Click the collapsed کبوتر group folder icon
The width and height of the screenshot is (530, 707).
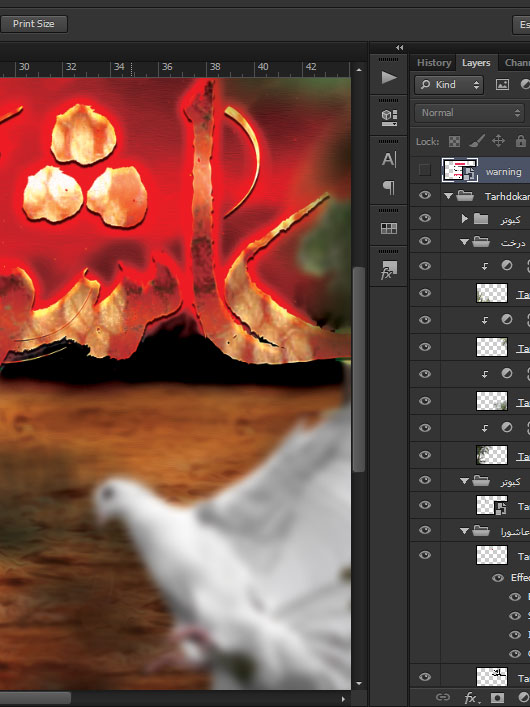click(x=481, y=219)
